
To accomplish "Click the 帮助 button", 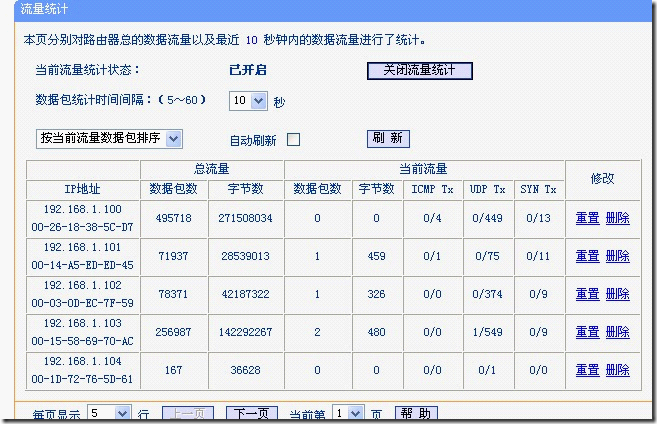I will (x=416, y=414).
